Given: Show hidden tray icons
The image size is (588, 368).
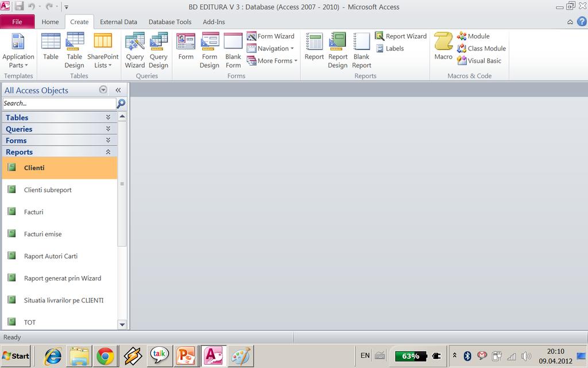Looking at the screenshot, I should (x=455, y=355).
